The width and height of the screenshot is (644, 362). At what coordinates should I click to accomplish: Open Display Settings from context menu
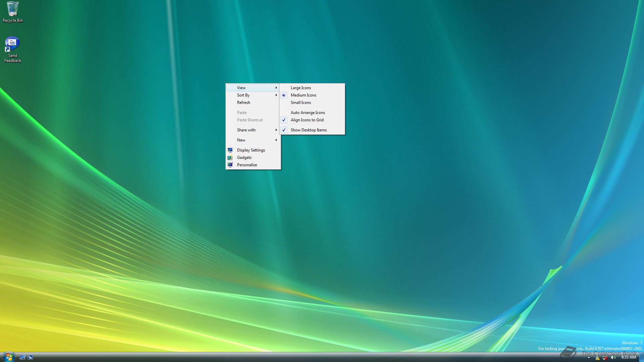(x=253, y=150)
